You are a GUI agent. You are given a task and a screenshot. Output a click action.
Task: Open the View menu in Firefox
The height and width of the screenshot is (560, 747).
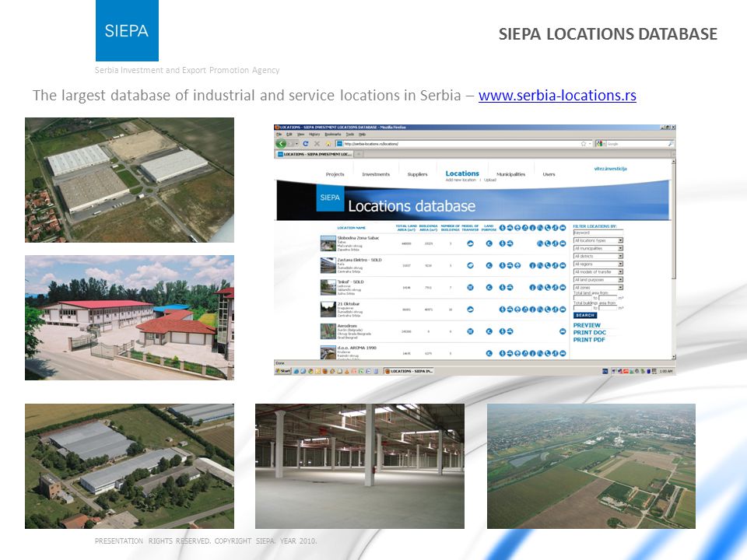click(300, 135)
